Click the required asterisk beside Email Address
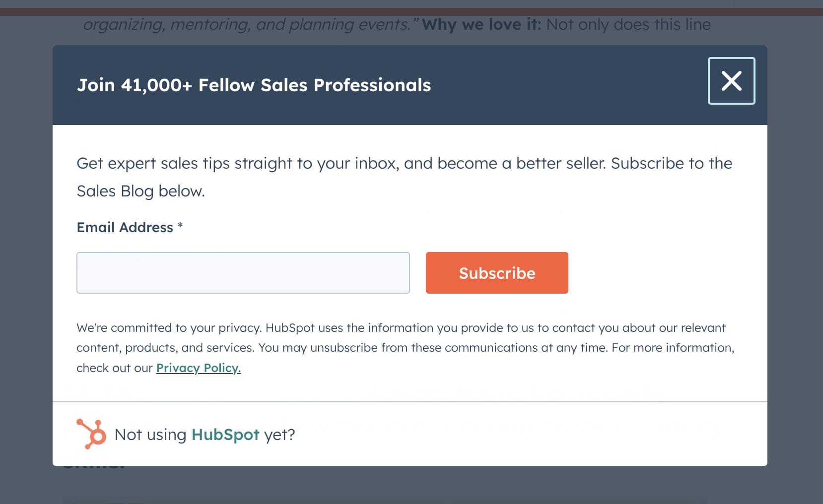This screenshot has width=823, height=504. click(180, 226)
